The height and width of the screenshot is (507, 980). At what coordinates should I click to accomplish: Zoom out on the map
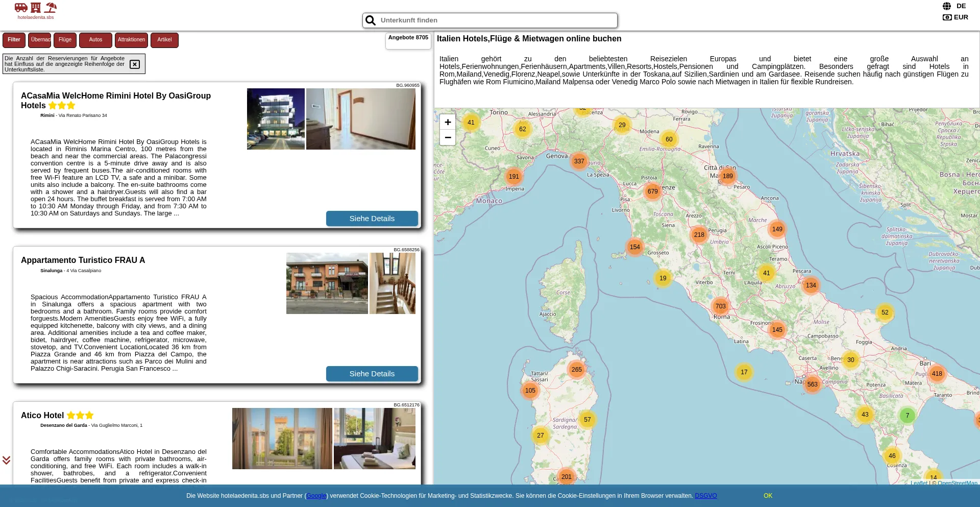448,137
